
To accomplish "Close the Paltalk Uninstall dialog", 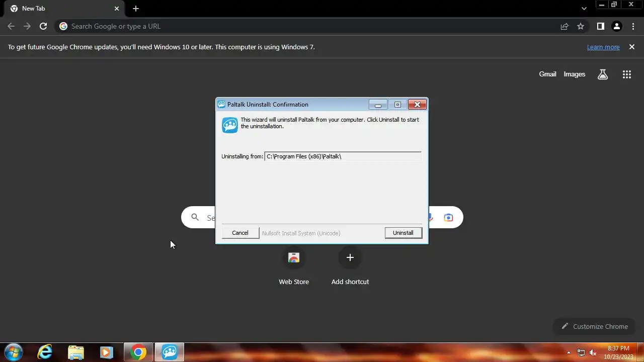I will [417, 105].
